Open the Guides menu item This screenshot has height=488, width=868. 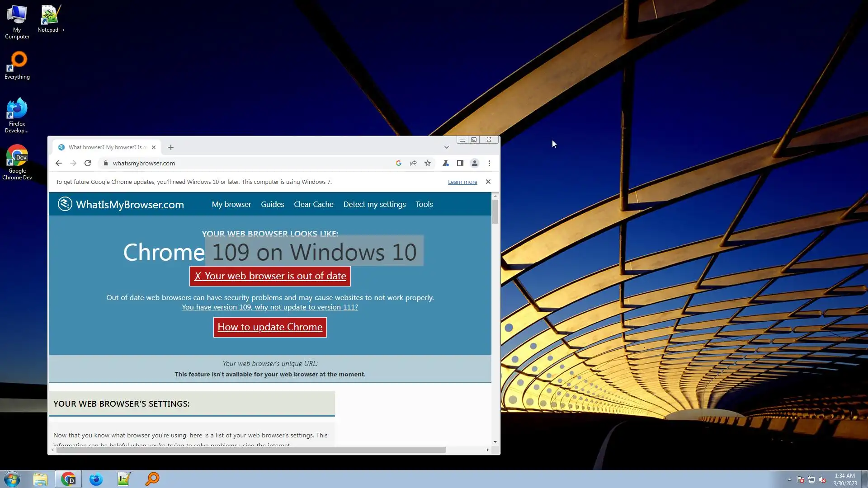coord(272,204)
